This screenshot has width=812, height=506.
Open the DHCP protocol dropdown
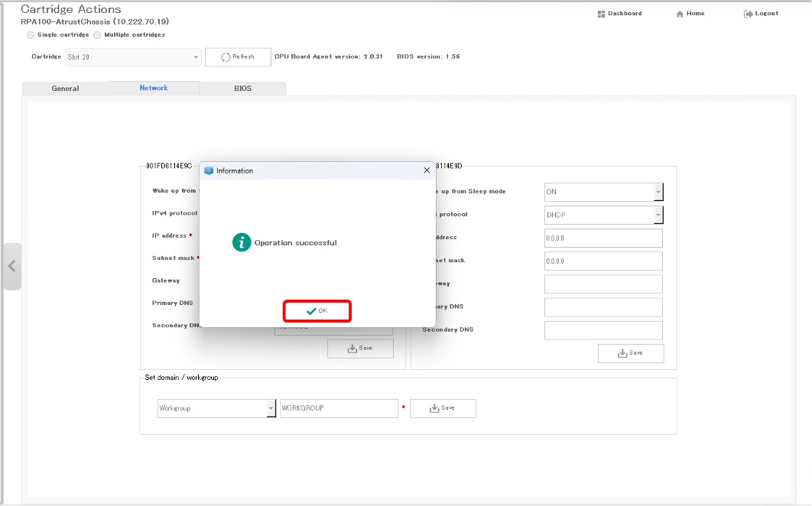coord(658,216)
